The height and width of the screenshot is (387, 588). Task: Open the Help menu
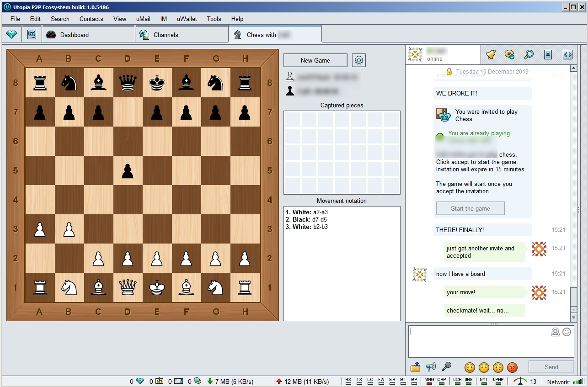[x=237, y=19]
